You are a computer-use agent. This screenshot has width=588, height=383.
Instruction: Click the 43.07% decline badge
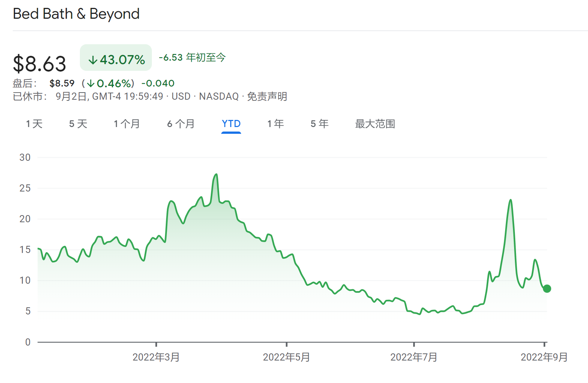point(116,57)
